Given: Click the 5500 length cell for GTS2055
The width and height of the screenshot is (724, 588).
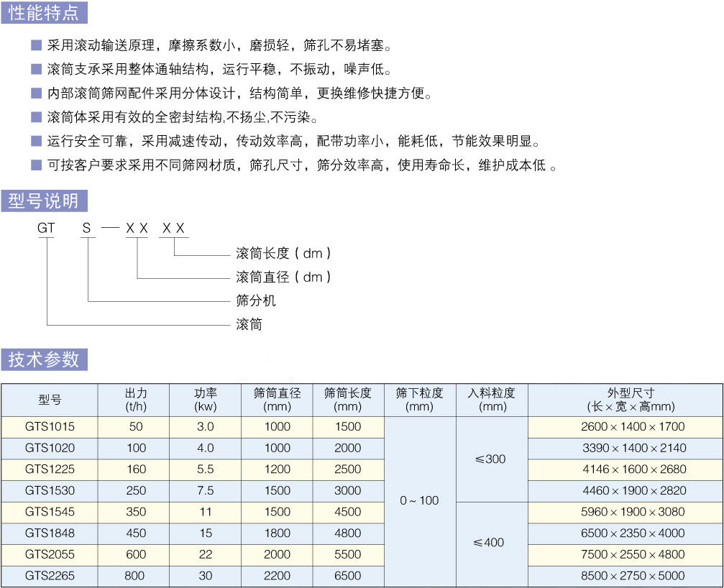Looking at the screenshot, I should coord(348,554).
